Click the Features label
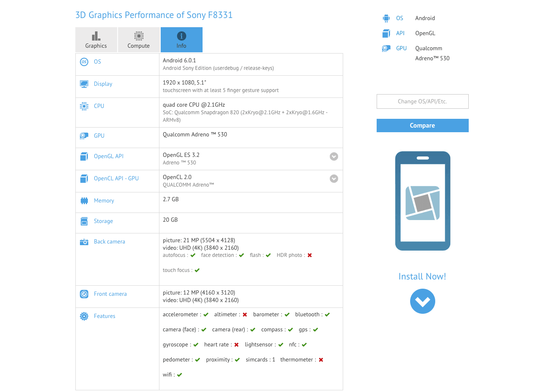Viewport: 552px width, 392px height. point(105,316)
